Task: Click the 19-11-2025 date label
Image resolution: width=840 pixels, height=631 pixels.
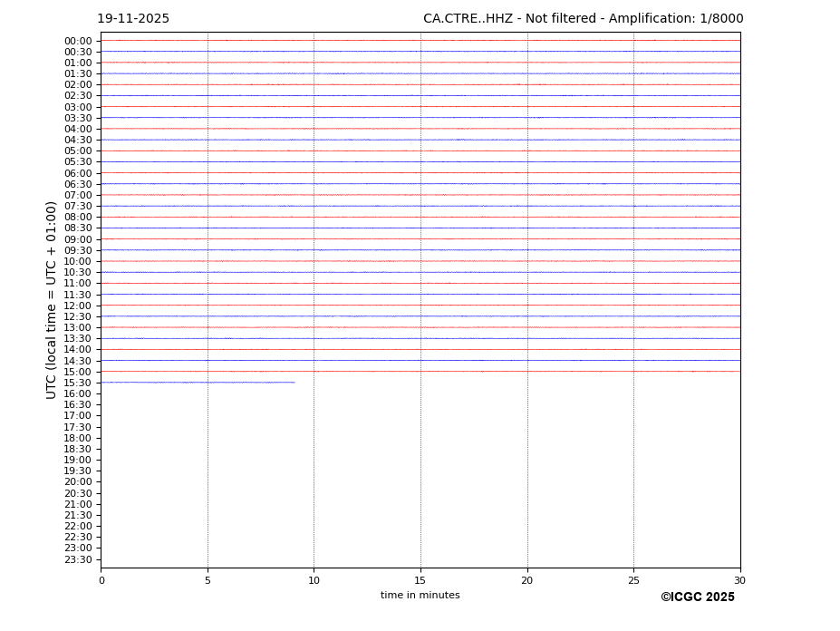Action: 133,19
